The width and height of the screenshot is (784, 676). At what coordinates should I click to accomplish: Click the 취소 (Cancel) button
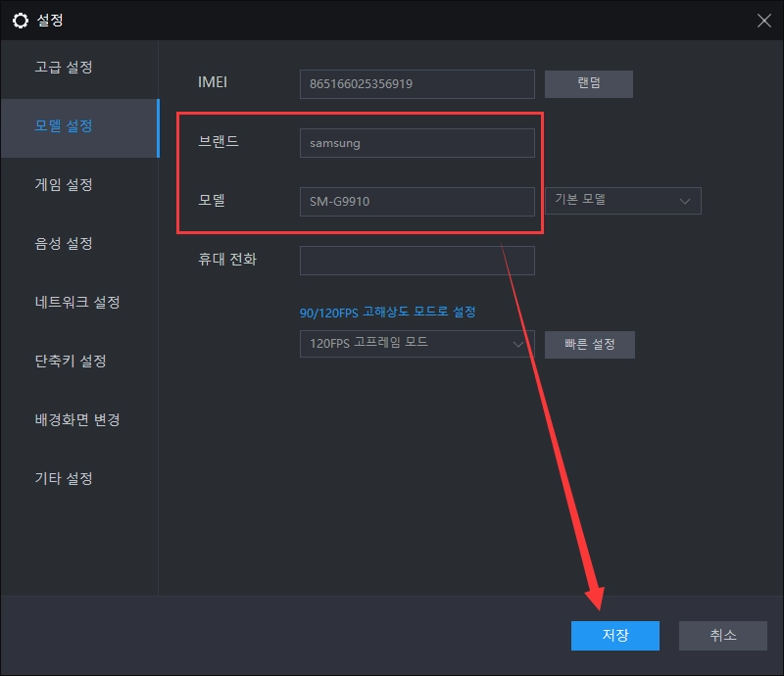722,635
